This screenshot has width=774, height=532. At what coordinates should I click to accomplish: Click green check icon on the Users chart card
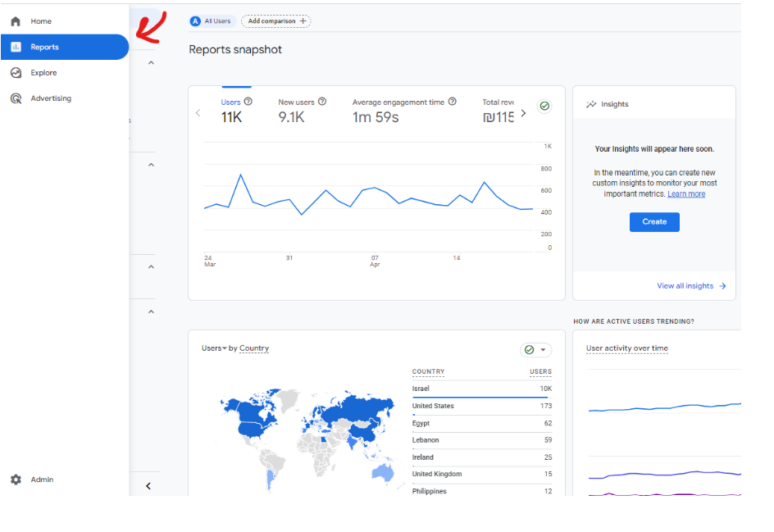pos(544,106)
